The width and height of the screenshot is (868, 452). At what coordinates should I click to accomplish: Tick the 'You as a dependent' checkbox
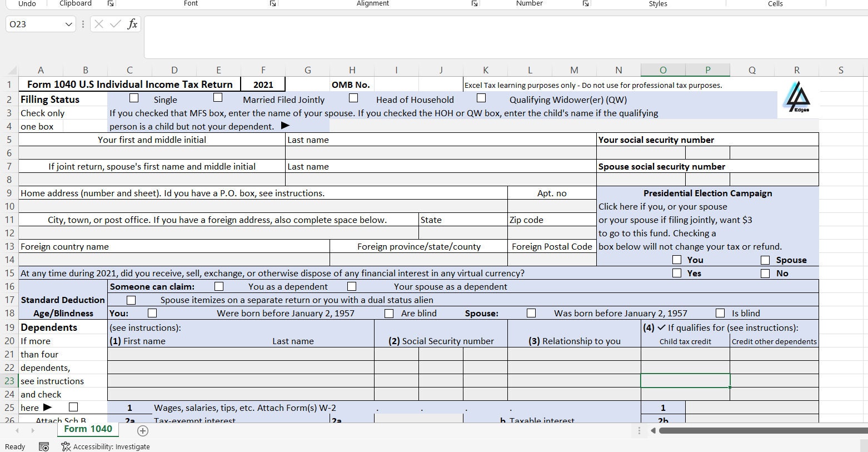tap(219, 286)
